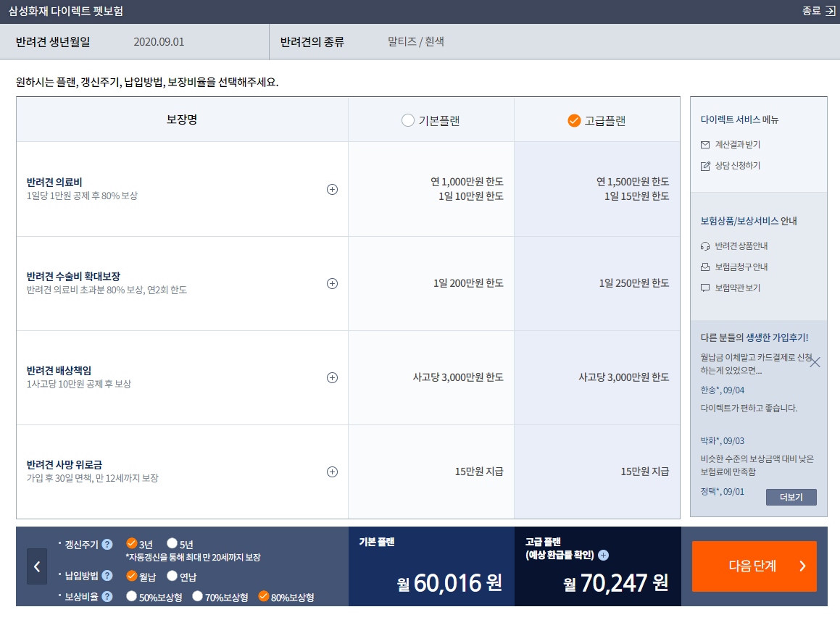Select the 기본플랜 radio button
Viewport: 840px width, 620px height.
[x=407, y=120]
